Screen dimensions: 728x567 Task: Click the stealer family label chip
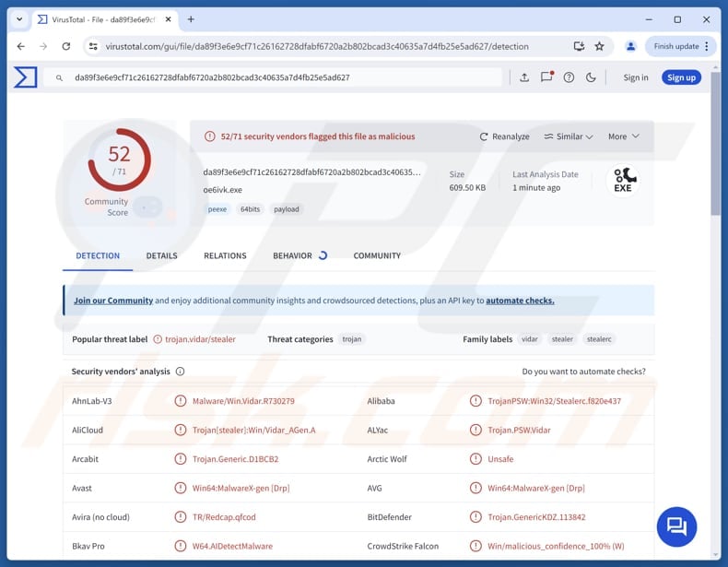point(562,339)
